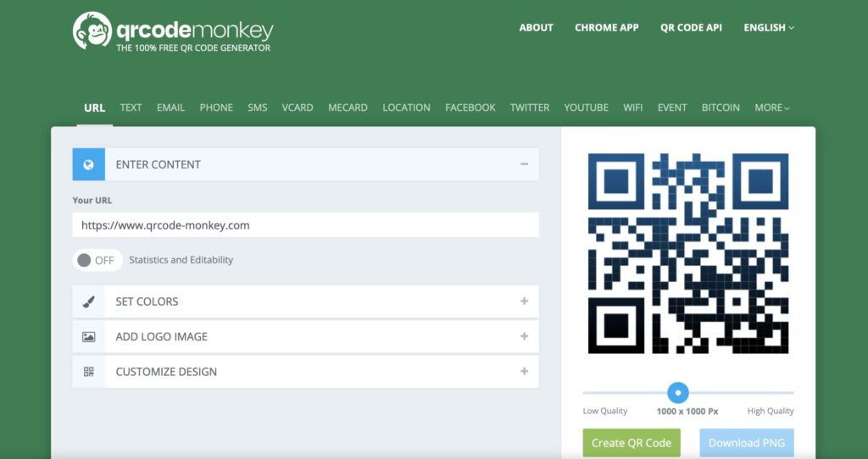Viewport: 868px width, 459px height.
Task: Toggle the Statistics and Editability switch
Action: 97,260
